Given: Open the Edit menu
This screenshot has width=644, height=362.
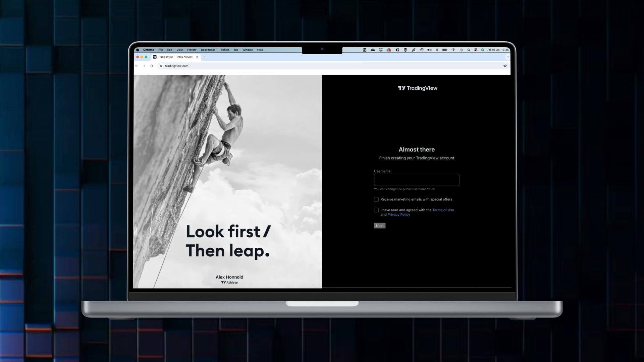Looking at the screenshot, I should [x=170, y=50].
